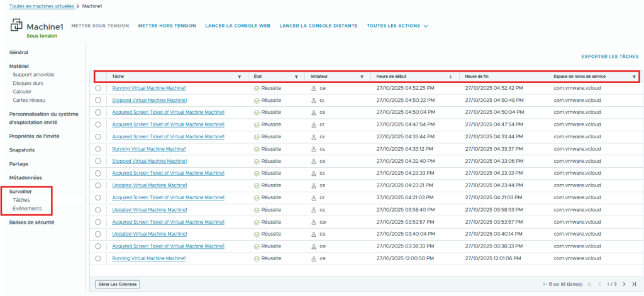Launch the web console via Lancer la console web
Viewport: 644px width, 296px height.
[x=237, y=26]
